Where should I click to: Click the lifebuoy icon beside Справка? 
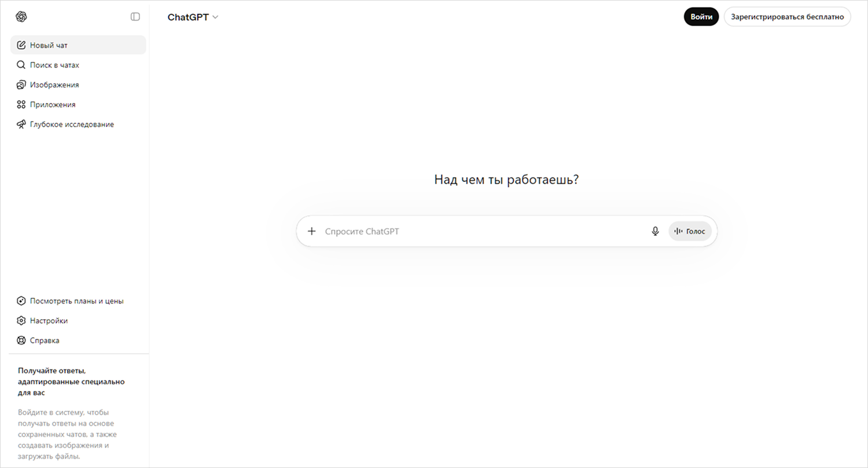click(x=21, y=340)
